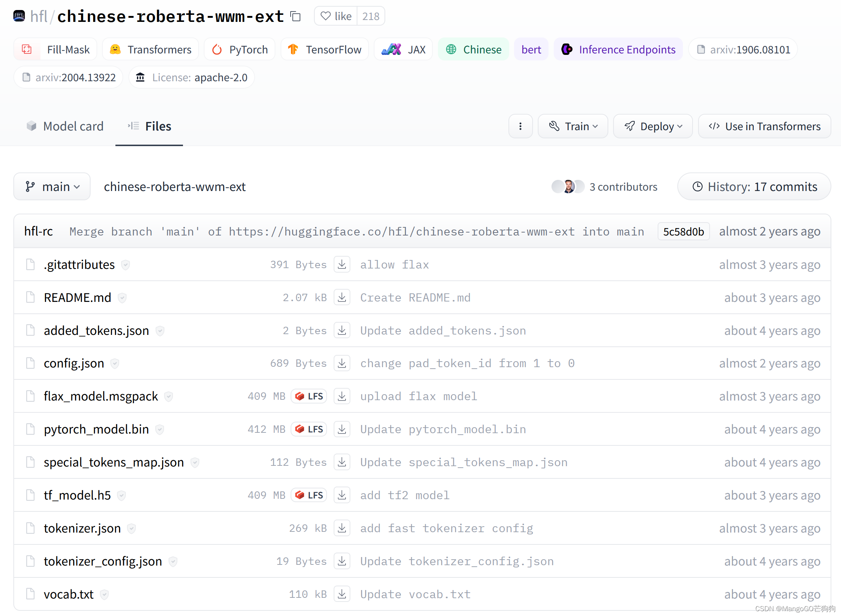
Task: Expand the Train dropdown
Action: tap(573, 126)
